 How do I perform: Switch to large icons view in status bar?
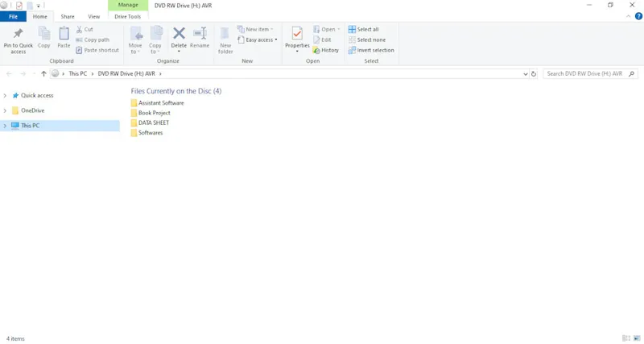637,338
